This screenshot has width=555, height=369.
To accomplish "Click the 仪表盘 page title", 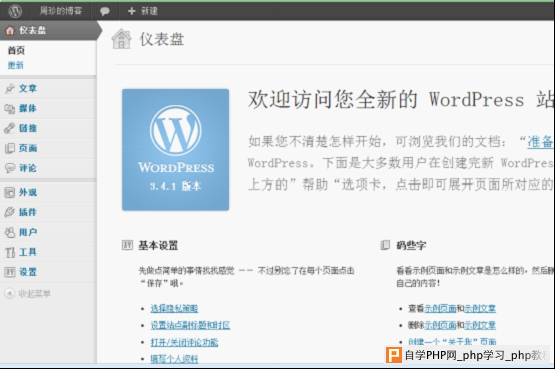I will pyautogui.click(x=162, y=39).
